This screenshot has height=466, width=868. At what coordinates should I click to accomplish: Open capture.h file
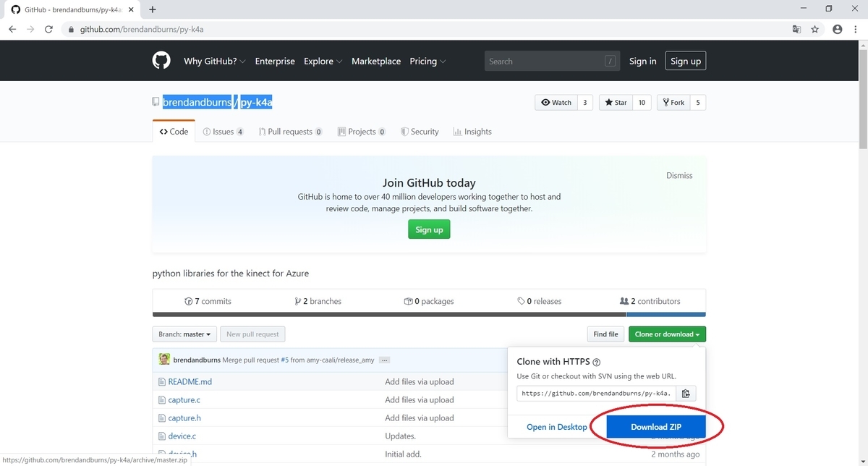(x=184, y=418)
